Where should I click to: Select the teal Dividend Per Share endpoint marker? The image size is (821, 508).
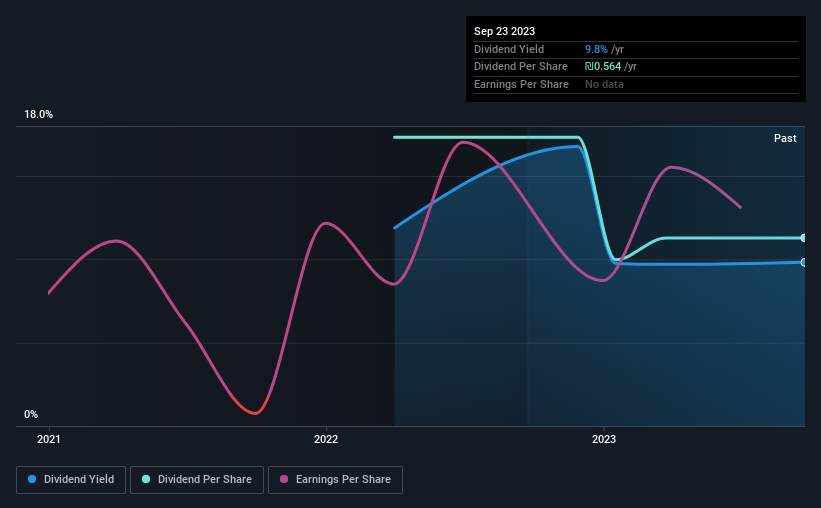click(804, 238)
